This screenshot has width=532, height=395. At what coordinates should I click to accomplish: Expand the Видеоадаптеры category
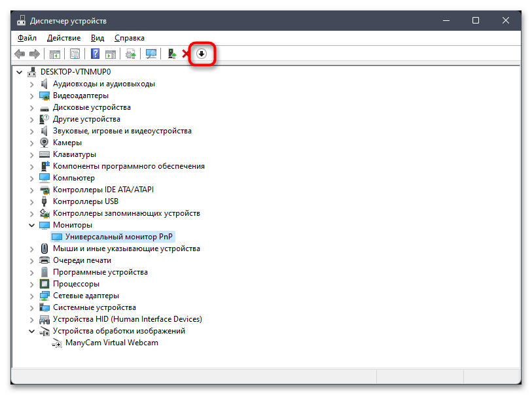point(31,96)
